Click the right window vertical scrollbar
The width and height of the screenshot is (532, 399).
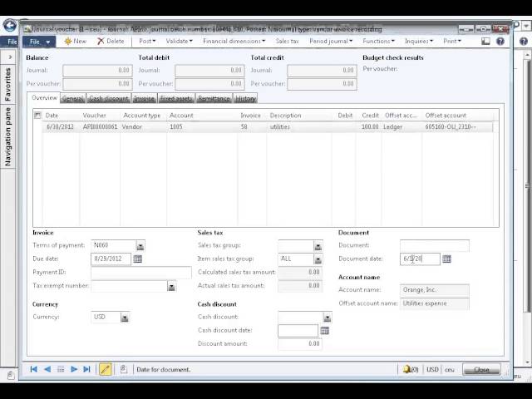tap(526, 185)
